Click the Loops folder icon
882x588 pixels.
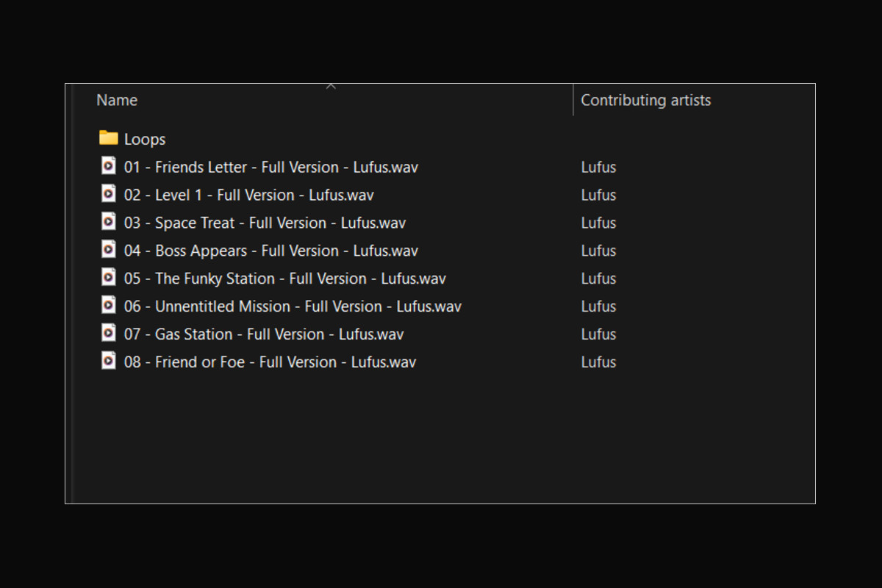coord(109,138)
